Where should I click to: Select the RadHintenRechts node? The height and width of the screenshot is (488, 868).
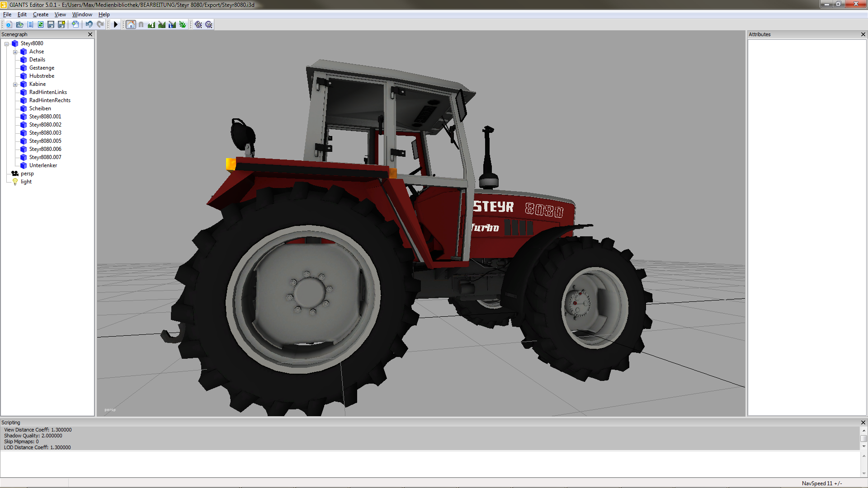(50, 100)
